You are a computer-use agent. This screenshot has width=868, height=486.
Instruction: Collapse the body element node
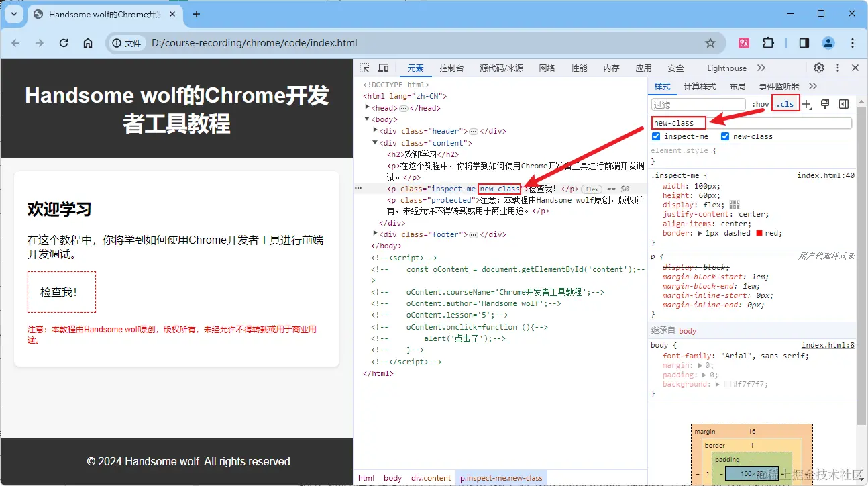pos(367,119)
